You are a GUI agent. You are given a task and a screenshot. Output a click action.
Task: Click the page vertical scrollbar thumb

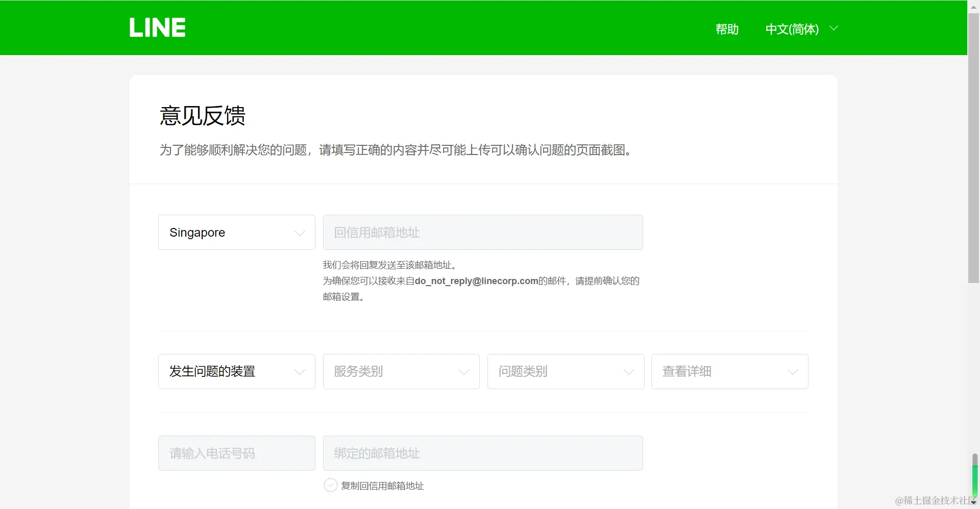[974, 148]
